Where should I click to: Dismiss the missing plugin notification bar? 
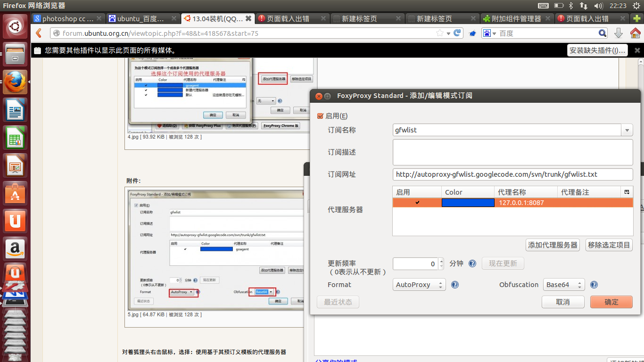click(637, 50)
